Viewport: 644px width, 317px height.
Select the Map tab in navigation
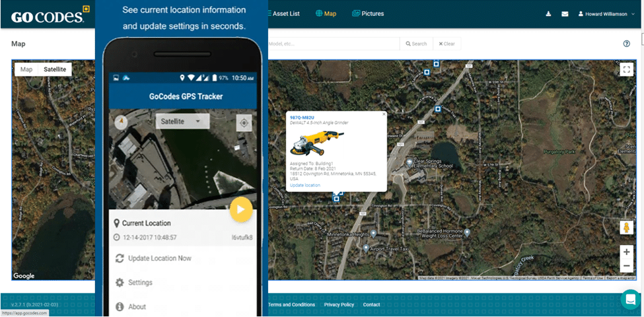click(326, 13)
